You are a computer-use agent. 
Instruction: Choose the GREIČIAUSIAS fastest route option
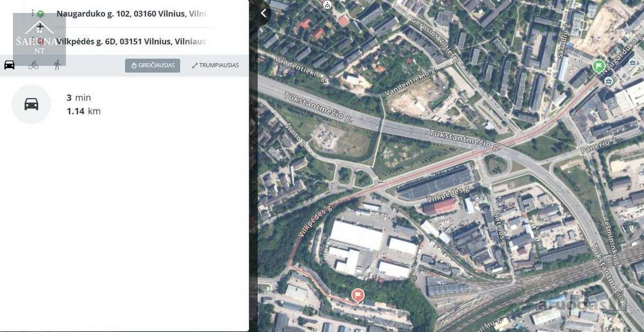[x=152, y=65]
